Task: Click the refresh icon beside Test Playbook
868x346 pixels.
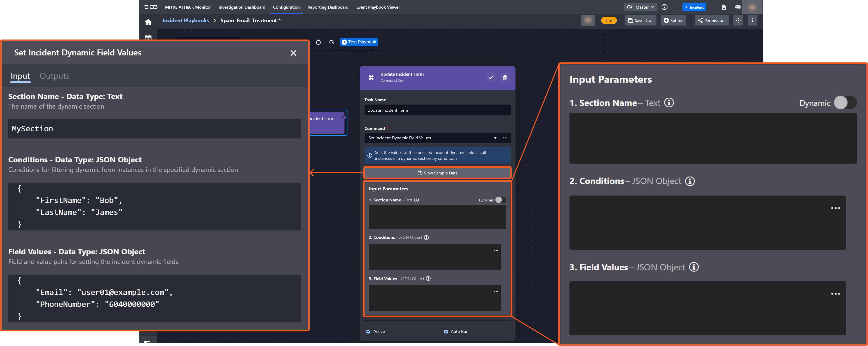Action: click(x=318, y=42)
